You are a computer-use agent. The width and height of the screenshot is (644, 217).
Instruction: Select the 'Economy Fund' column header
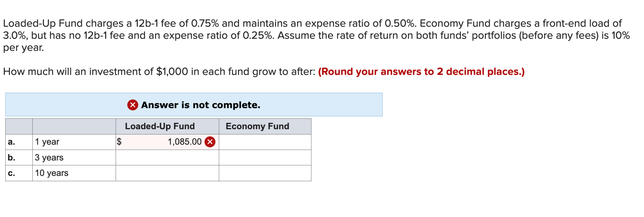click(x=257, y=126)
